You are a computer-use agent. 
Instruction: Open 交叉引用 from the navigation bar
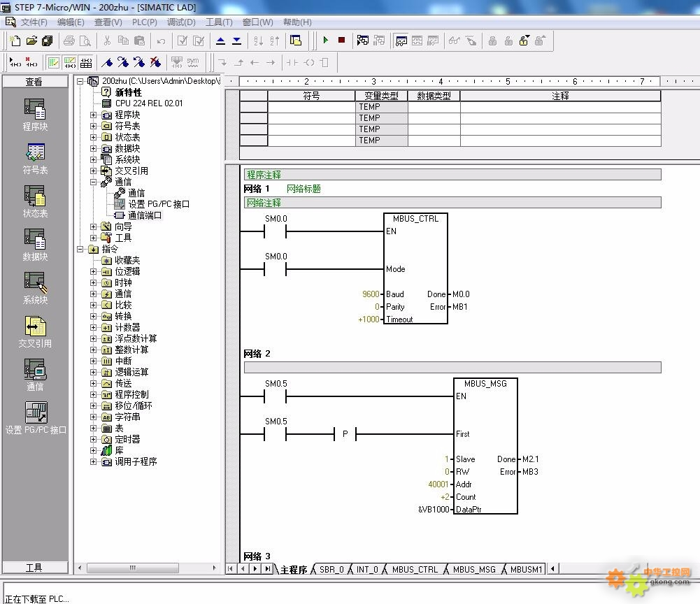click(x=35, y=332)
